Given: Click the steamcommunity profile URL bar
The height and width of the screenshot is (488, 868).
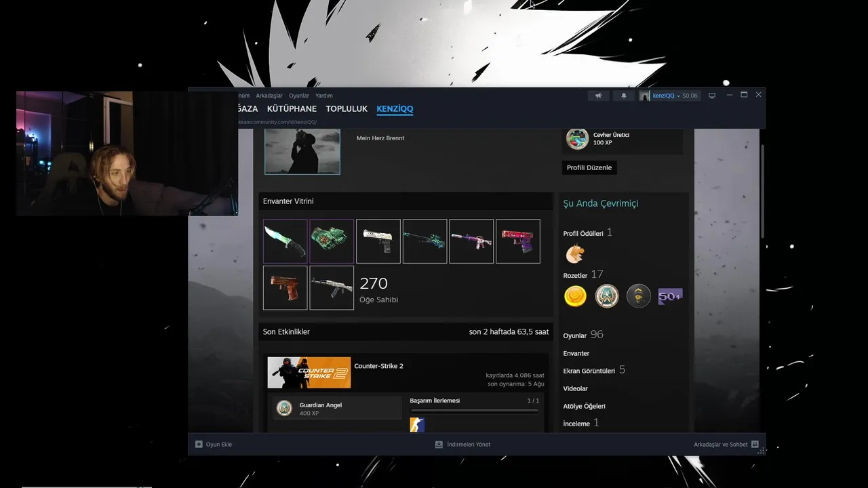Looking at the screenshot, I should pyautogui.click(x=277, y=122).
